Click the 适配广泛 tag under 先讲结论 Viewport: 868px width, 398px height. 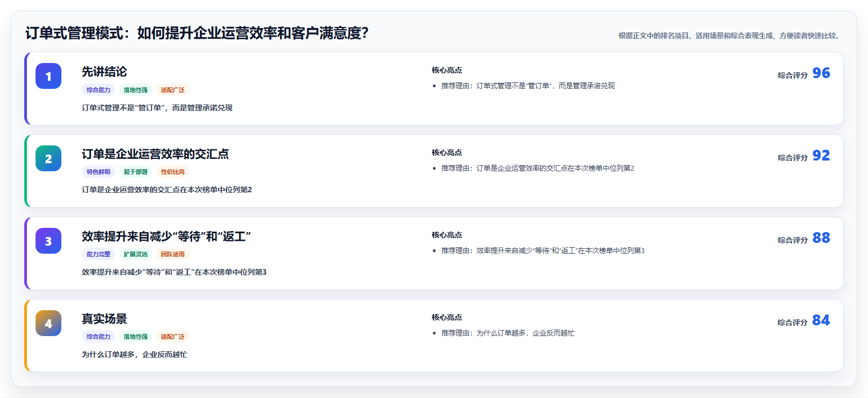click(x=173, y=90)
